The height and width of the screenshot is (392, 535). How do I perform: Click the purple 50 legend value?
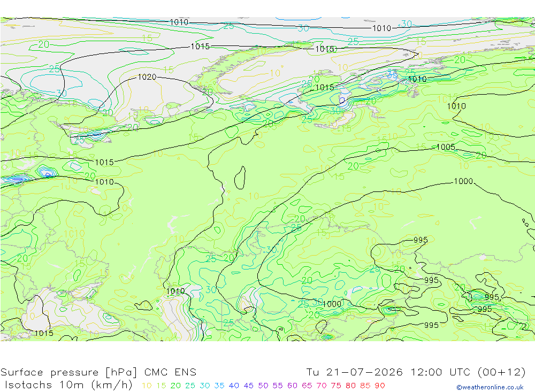tap(263, 386)
